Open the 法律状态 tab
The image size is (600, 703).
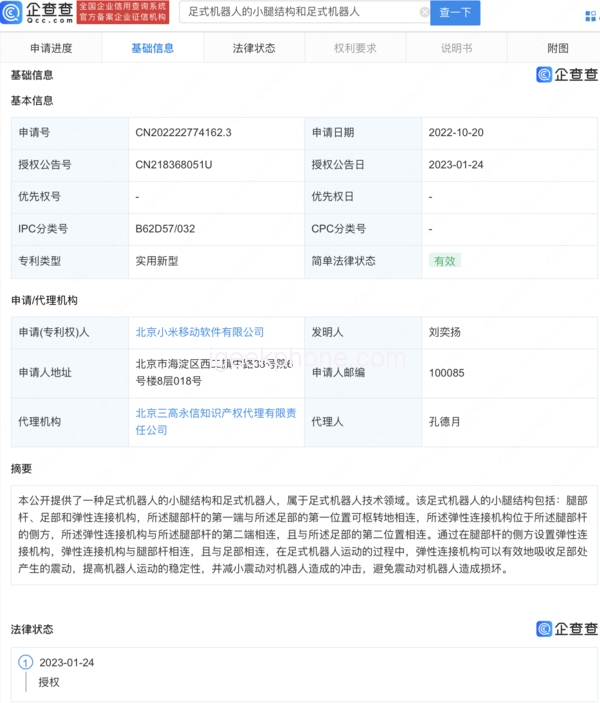click(x=253, y=48)
